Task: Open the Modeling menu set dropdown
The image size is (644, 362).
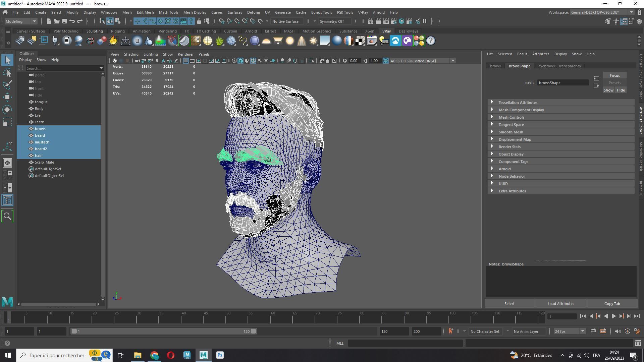Action: pos(21,21)
